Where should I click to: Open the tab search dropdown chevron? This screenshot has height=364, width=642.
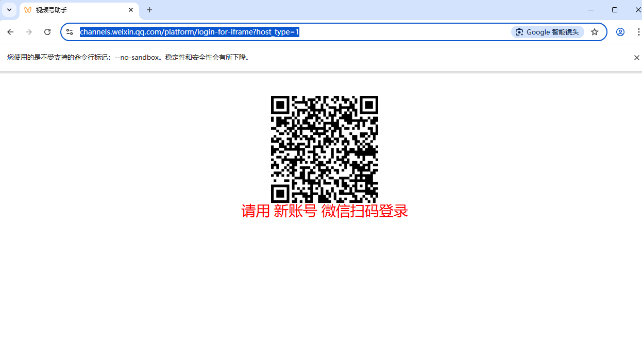pyautogui.click(x=9, y=10)
